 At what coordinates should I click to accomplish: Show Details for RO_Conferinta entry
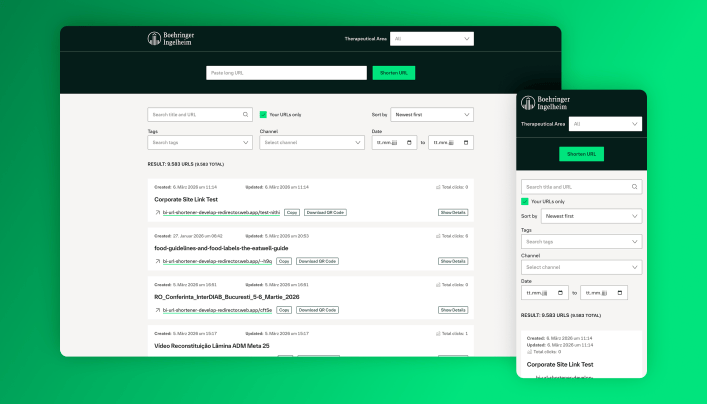pos(453,310)
